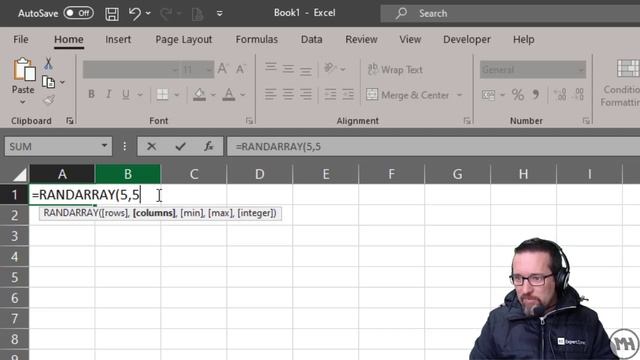The width and height of the screenshot is (640, 360).
Task: Click the Enter checkmark formula button
Action: point(180,146)
